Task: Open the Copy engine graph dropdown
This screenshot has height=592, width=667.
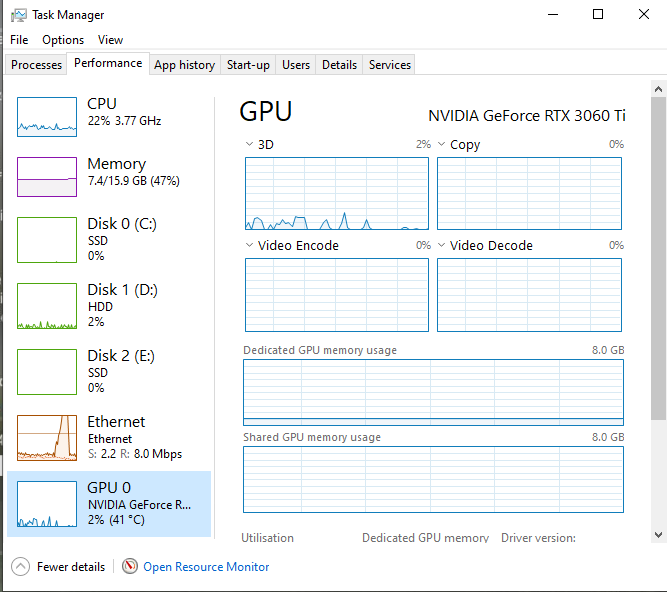Action: click(442, 145)
